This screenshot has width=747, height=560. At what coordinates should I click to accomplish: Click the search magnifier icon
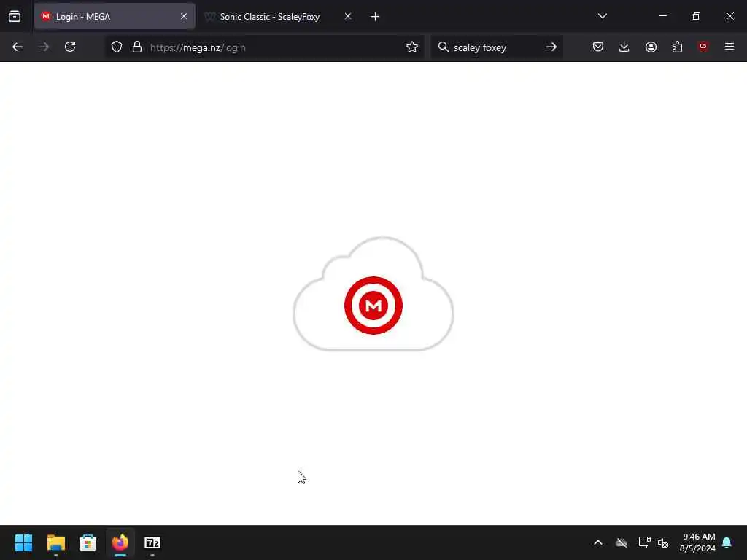(443, 47)
